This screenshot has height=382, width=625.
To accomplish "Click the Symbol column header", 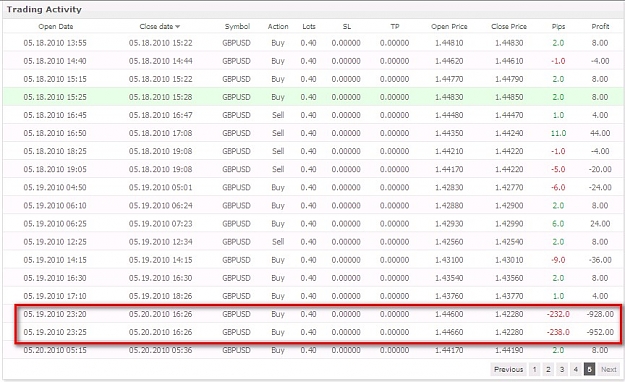I will (x=237, y=27).
